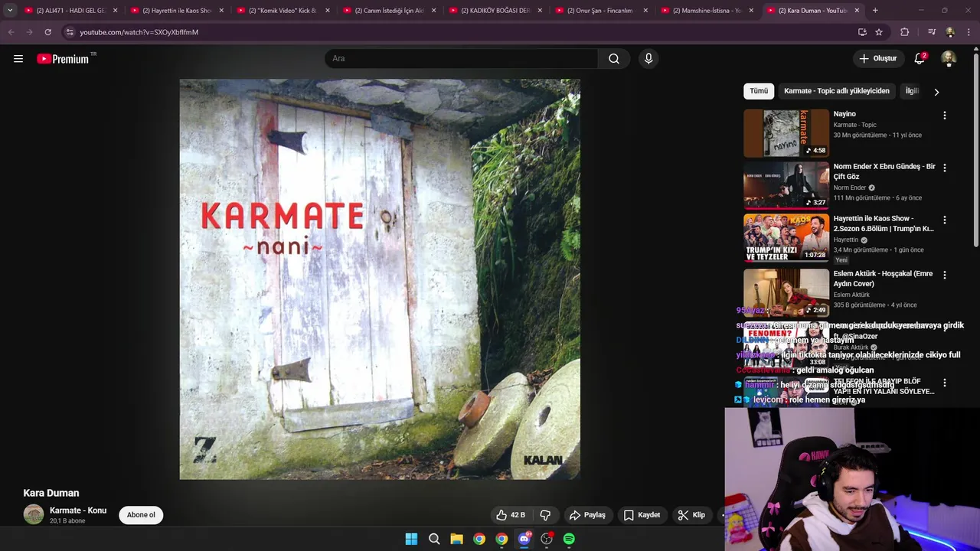View site information icon in address bar
The width and height of the screenshot is (980, 551).
pyautogui.click(x=70, y=32)
